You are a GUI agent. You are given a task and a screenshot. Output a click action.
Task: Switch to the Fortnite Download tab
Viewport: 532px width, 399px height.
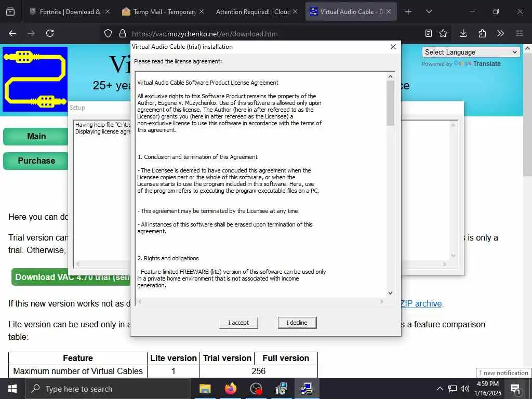click(70, 12)
